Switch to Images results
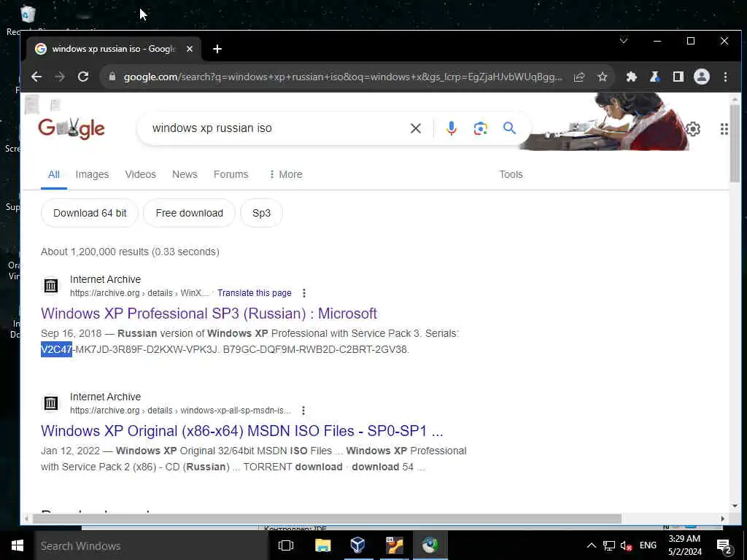747x560 pixels. (x=92, y=174)
